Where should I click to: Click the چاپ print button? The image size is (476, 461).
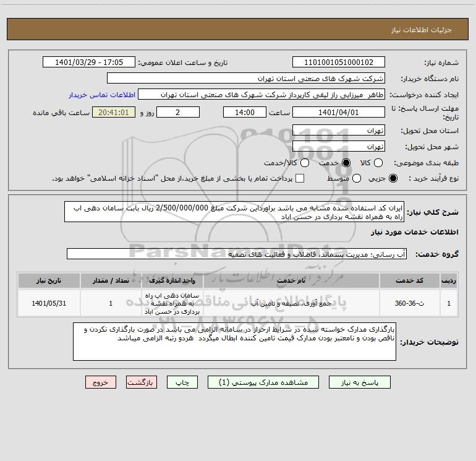pyautogui.click(x=182, y=382)
